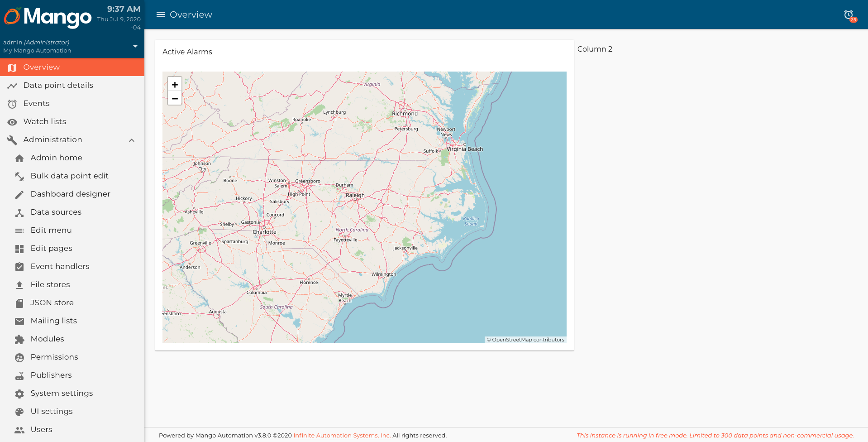Open UI settings menu item
Screen dimensions: 868x442
pyautogui.click(x=72, y=411)
